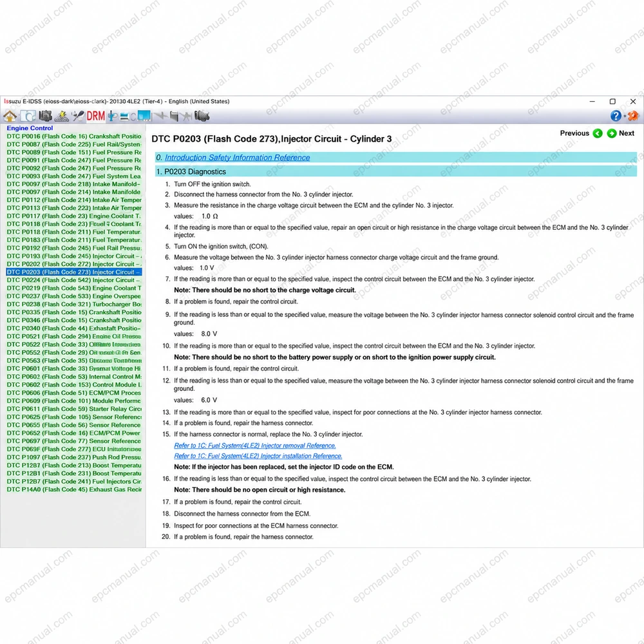The width and height of the screenshot is (644, 644).
Task: Open the spark diagnostics toolbar icon
Action: pos(62,116)
